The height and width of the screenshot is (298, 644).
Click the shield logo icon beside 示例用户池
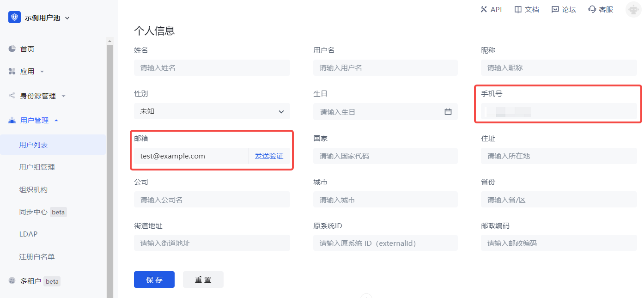click(x=14, y=18)
